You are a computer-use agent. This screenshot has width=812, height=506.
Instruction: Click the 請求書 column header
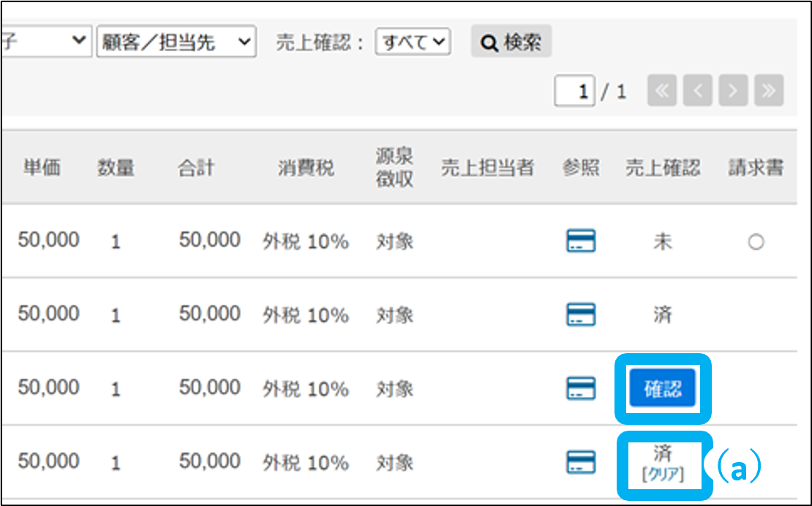756,168
